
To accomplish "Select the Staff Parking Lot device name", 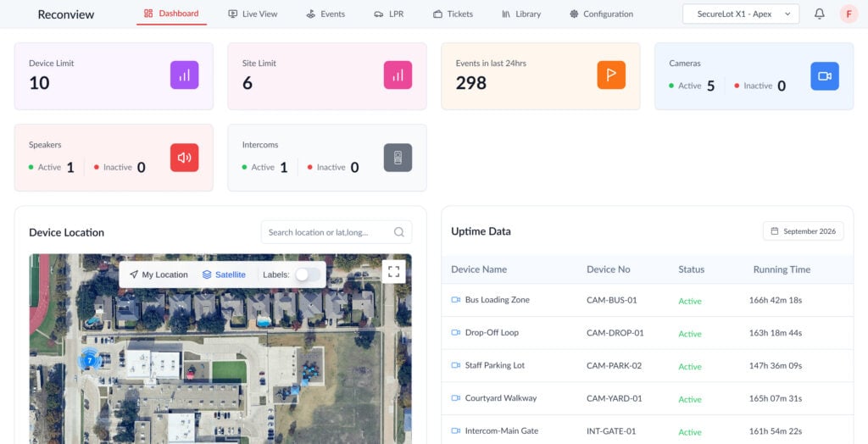I will point(495,365).
